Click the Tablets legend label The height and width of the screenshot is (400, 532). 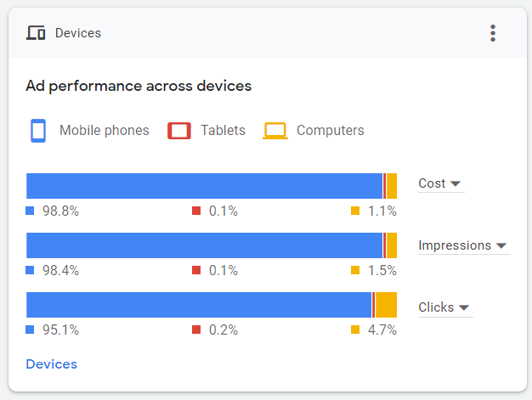click(x=223, y=131)
